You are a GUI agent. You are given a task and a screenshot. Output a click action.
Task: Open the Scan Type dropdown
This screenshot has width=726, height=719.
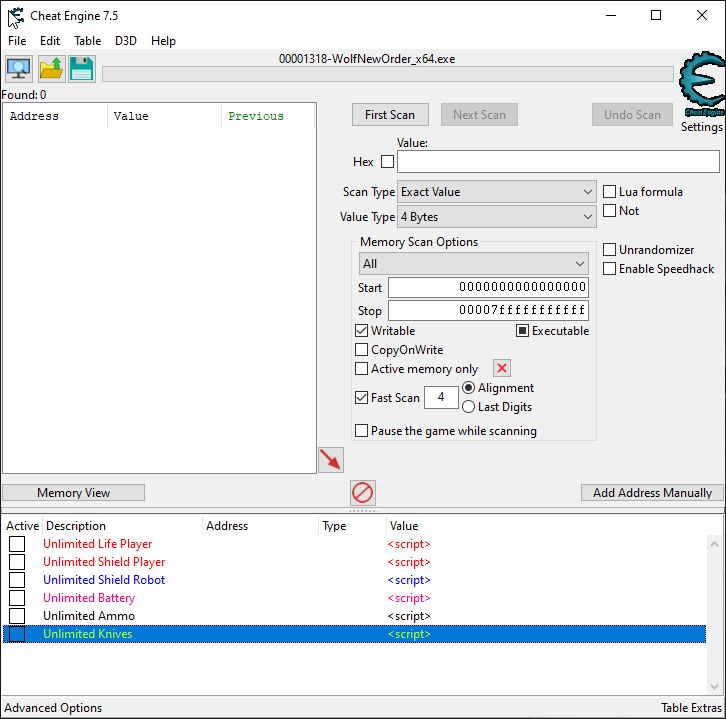[x=497, y=192]
